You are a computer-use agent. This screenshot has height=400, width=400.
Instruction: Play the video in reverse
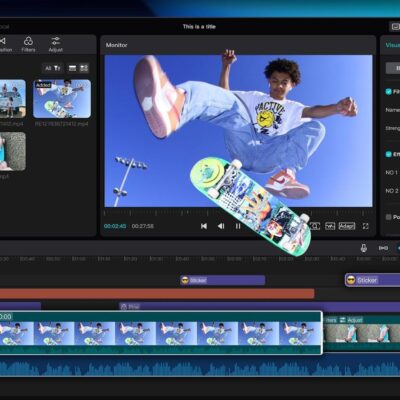(221, 226)
